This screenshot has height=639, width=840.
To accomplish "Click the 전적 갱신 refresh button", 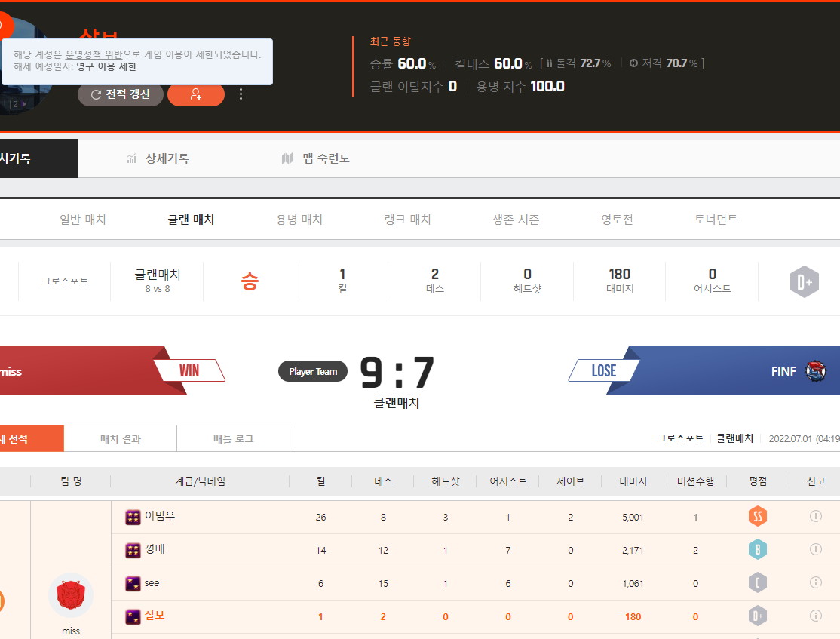I will click(120, 94).
